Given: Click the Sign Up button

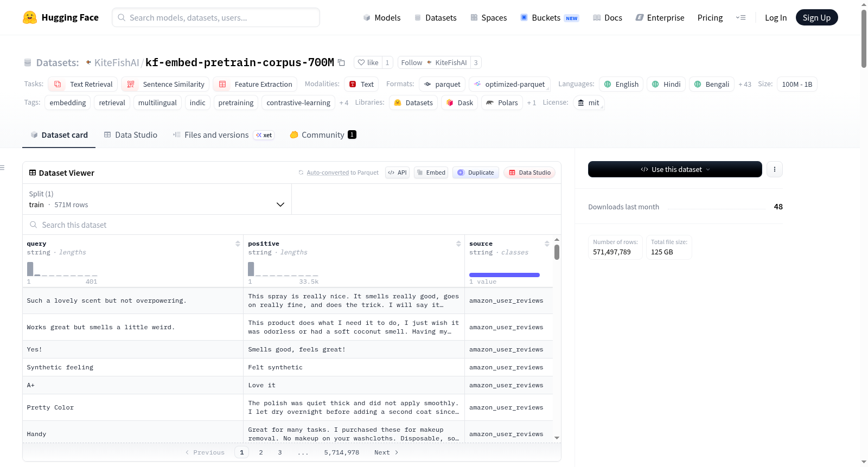Looking at the screenshot, I should 816,17.
